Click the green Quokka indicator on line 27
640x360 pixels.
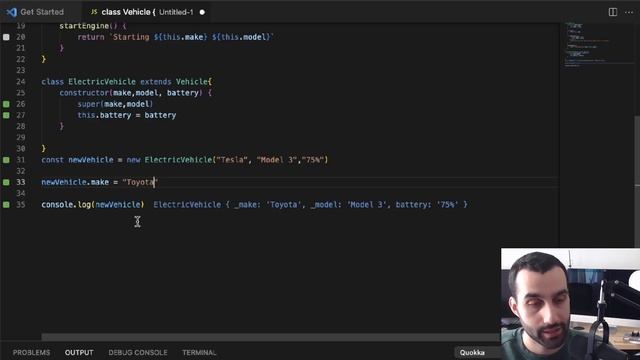[x=6, y=115]
